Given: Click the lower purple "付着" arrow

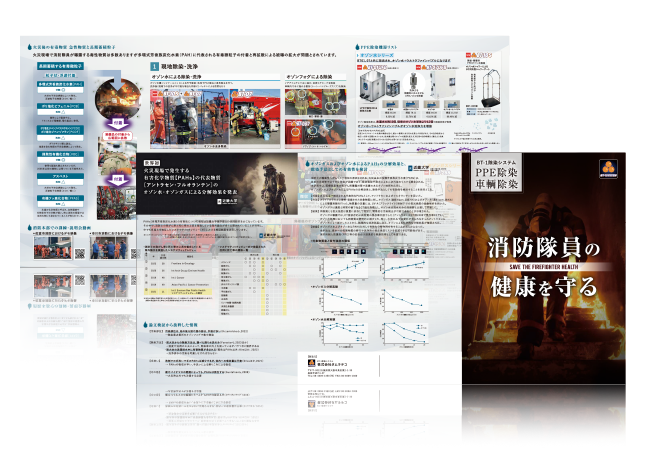Looking at the screenshot, I should tap(118, 179).
